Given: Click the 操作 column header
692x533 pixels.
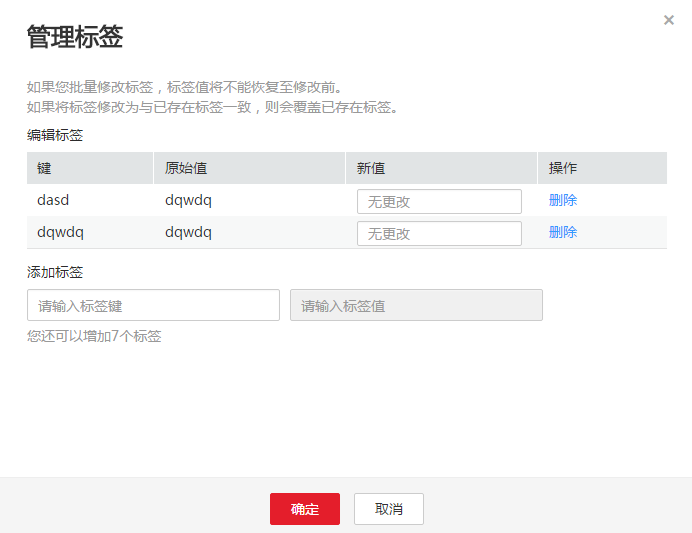Looking at the screenshot, I should coord(563,168).
